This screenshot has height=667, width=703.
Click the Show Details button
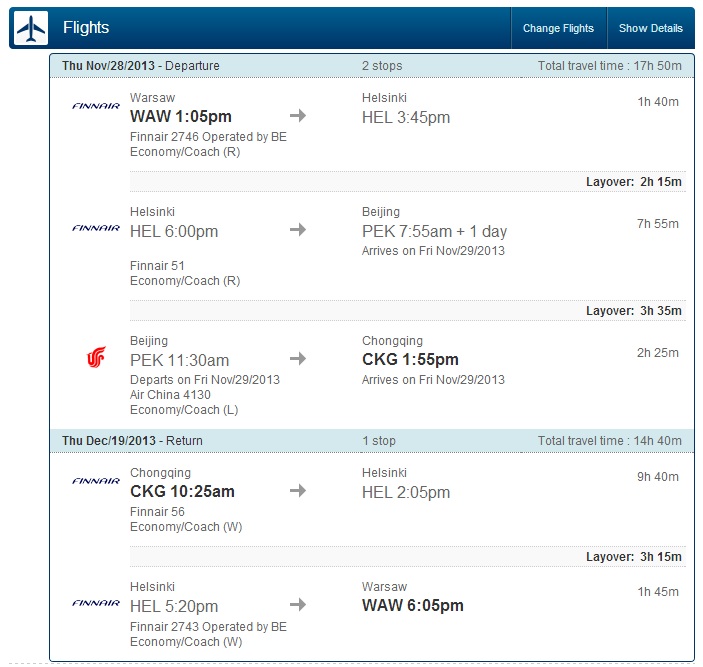coord(651,28)
